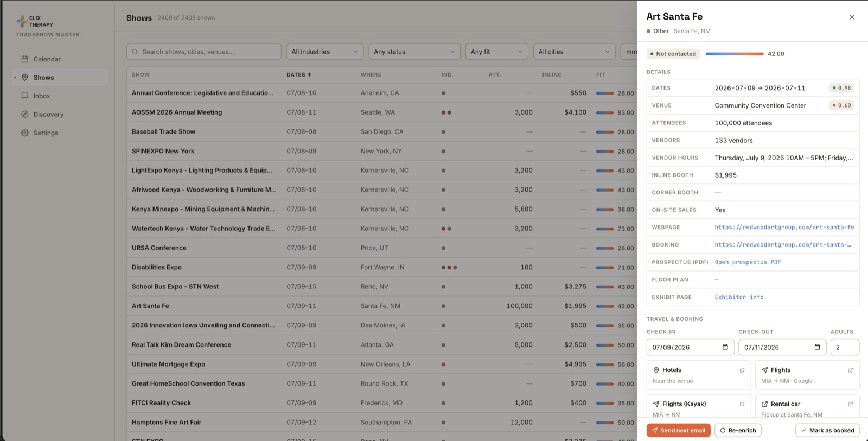Expand the All industries dropdown
The image size is (868, 441).
tap(325, 52)
